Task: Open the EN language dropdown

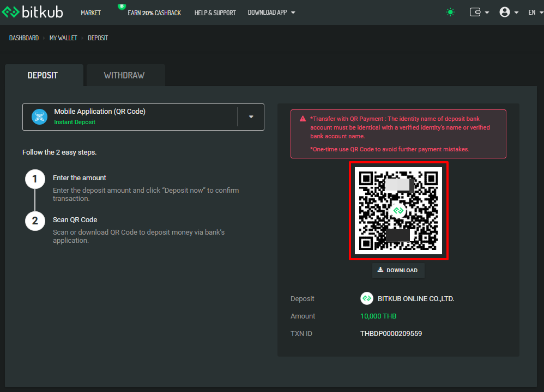Action: coord(535,13)
